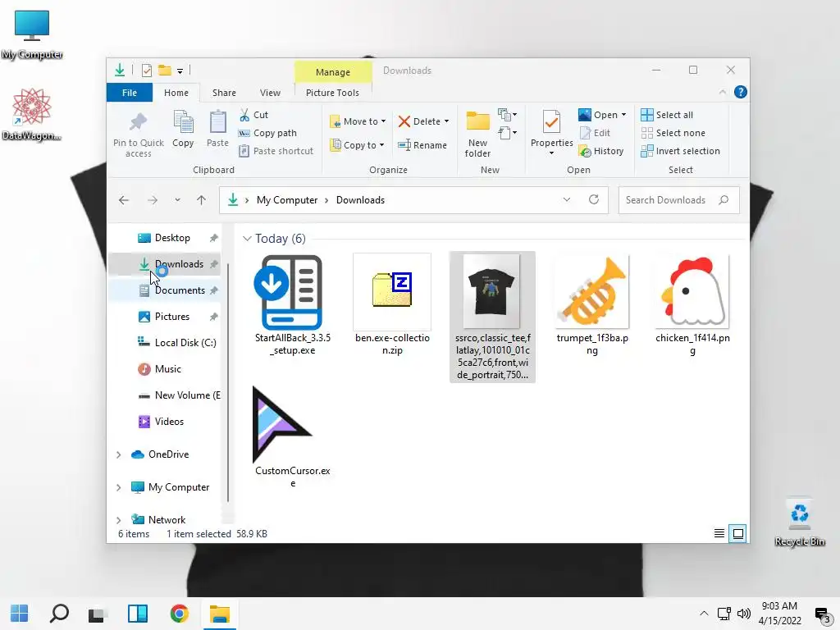Viewport: 840px width, 630px height.
Task: Click Downloads in address breadcrumb
Action: (361, 200)
